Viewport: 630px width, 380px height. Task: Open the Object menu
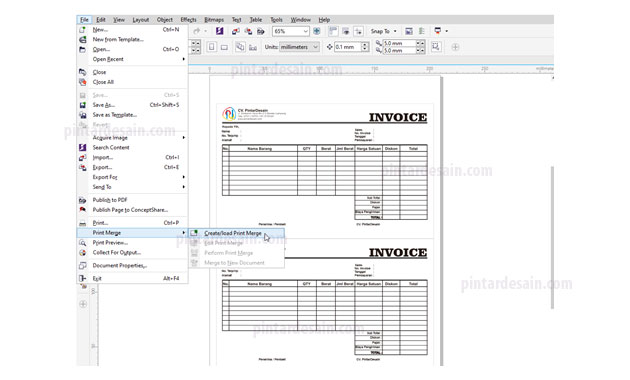165,20
